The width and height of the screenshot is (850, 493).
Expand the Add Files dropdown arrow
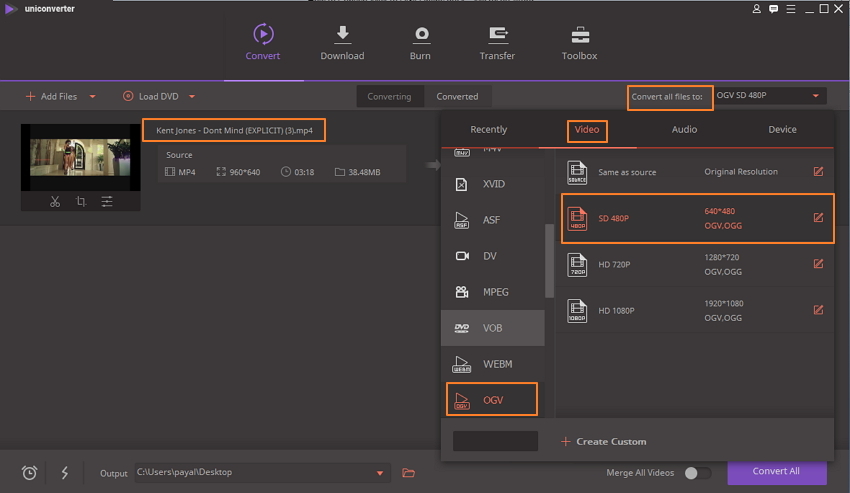click(x=92, y=97)
